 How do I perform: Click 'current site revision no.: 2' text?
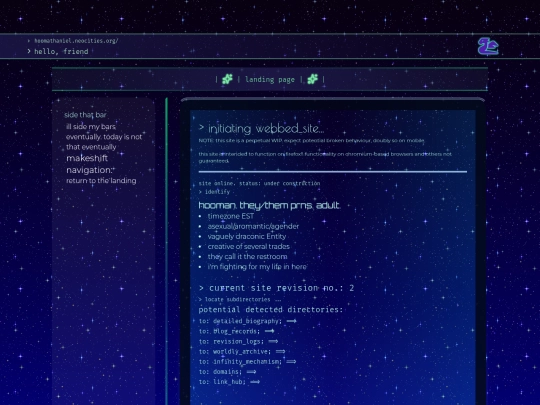276,288
